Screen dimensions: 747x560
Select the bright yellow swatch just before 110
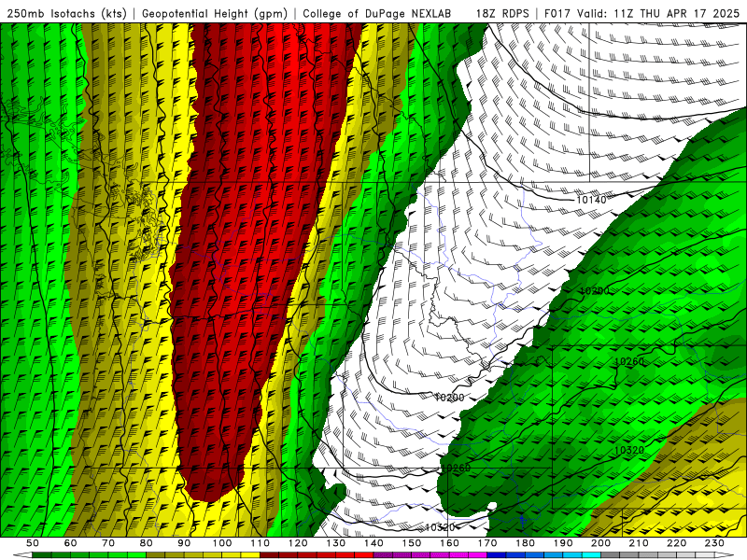click(250, 554)
